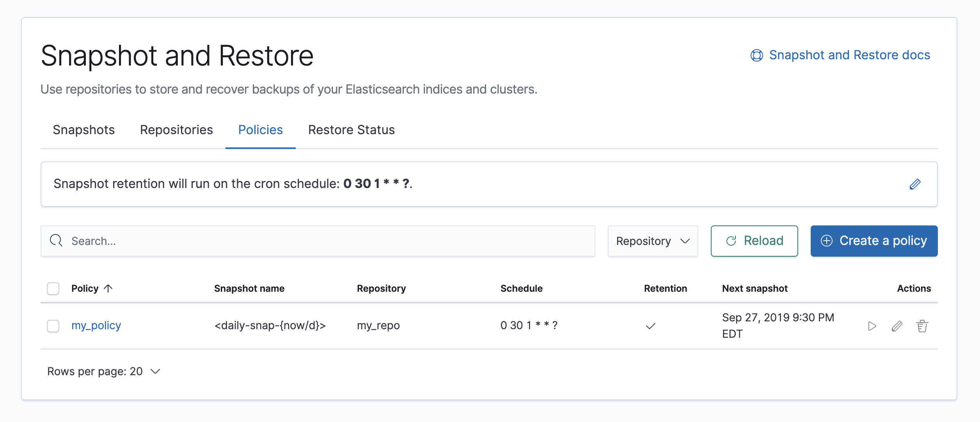Open the Repository filter dropdown
Viewport: 980px width, 422px height.
pyautogui.click(x=653, y=241)
